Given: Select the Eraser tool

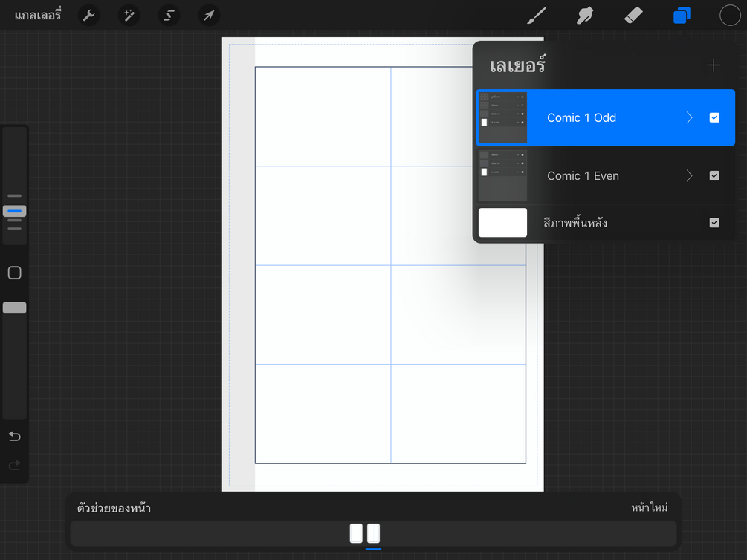Looking at the screenshot, I should [x=633, y=15].
